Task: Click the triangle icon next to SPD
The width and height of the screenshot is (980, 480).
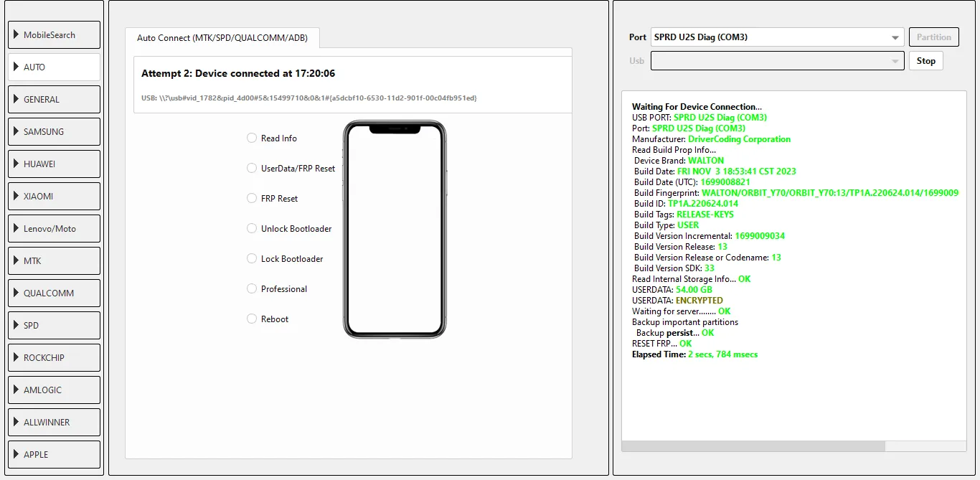Action: [16, 326]
